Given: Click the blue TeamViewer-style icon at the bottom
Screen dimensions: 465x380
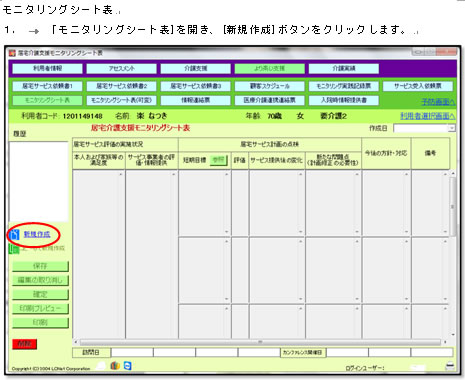Looking at the screenshot, I should click(x=127, y=366).
